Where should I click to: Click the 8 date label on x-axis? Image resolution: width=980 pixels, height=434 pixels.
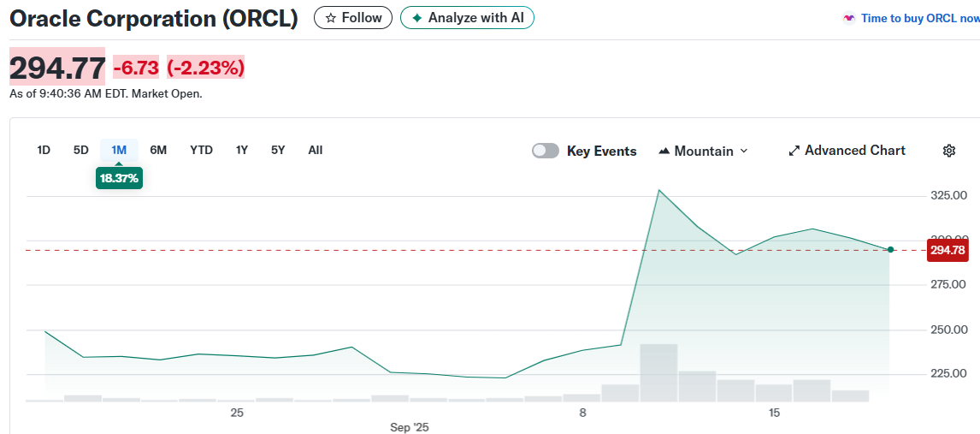click(x=582, y=413)
